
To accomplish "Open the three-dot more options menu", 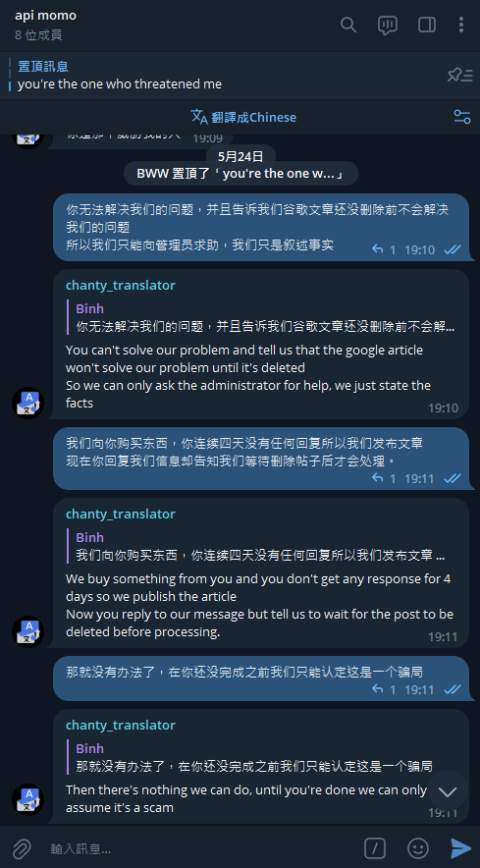I will [461, 25].
